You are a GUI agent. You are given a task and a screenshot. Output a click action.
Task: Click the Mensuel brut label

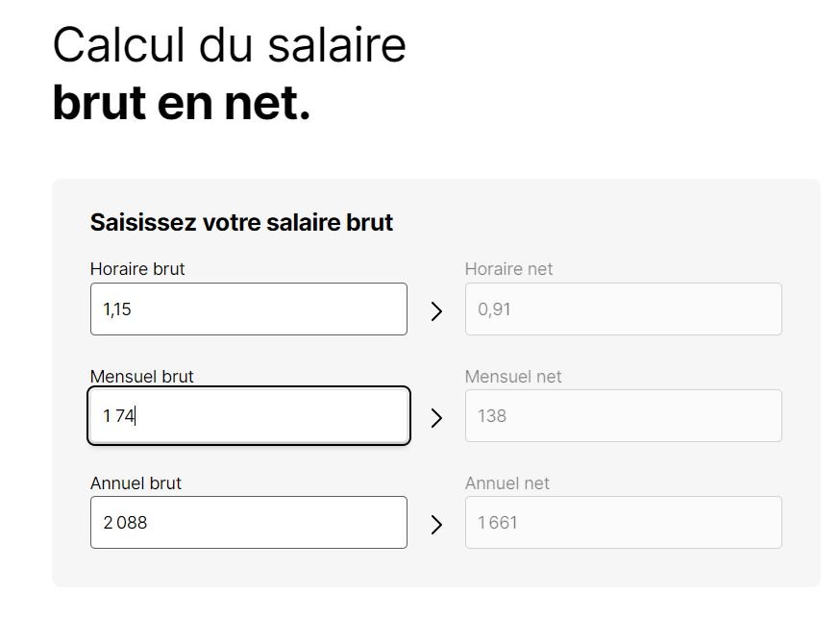coord(140,376)
